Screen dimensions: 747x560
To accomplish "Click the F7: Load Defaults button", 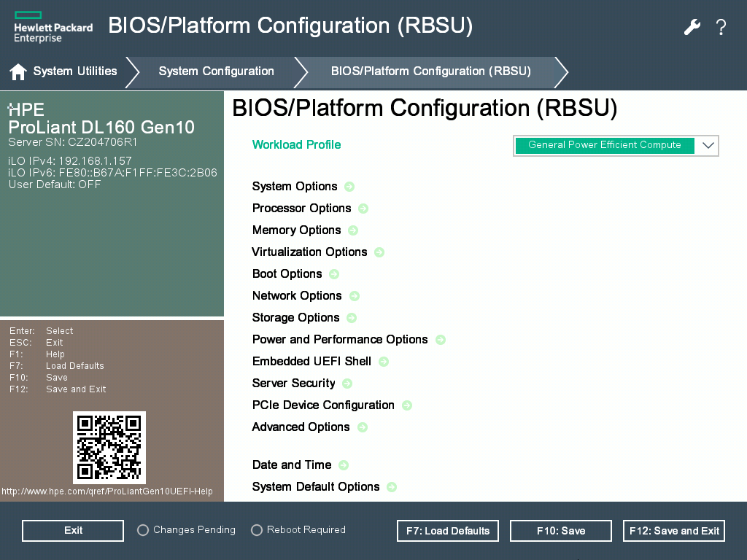I will tap(448, 531).
